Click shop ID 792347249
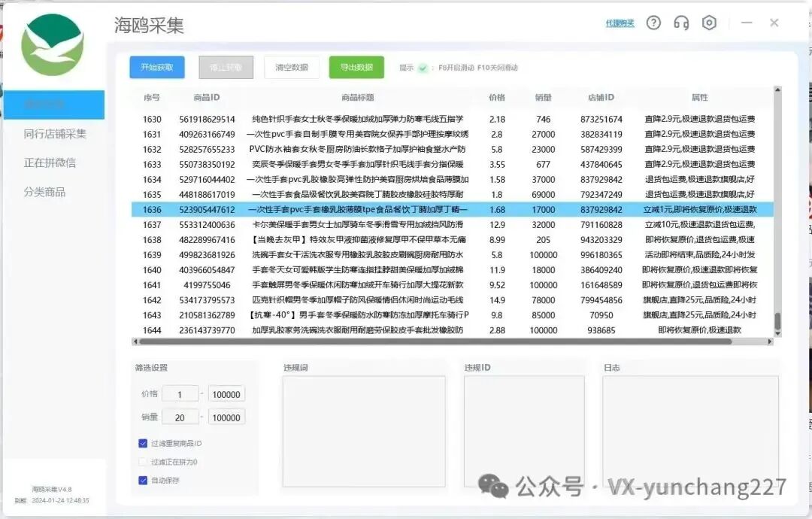Image resolution: width=812 pixels, height=519 pixels. [x=601, y=194]
